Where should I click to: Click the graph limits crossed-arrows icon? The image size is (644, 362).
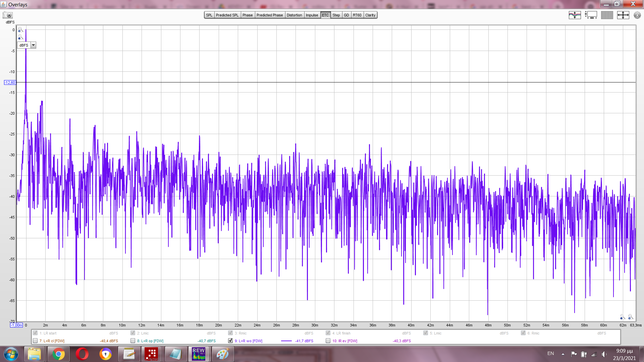(x=623, y=15)
